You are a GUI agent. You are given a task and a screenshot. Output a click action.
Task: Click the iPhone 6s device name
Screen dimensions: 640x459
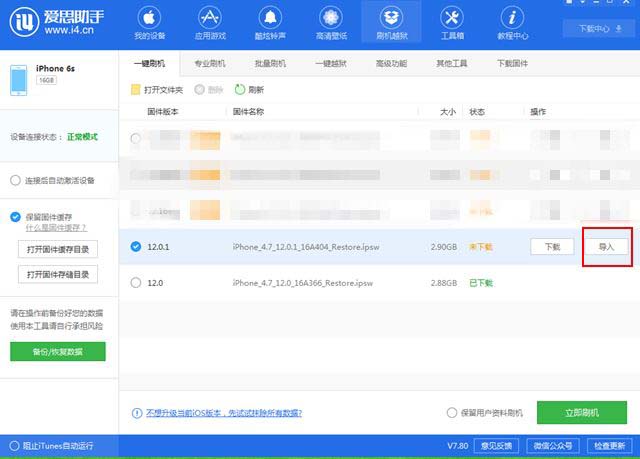pos(56,69)
